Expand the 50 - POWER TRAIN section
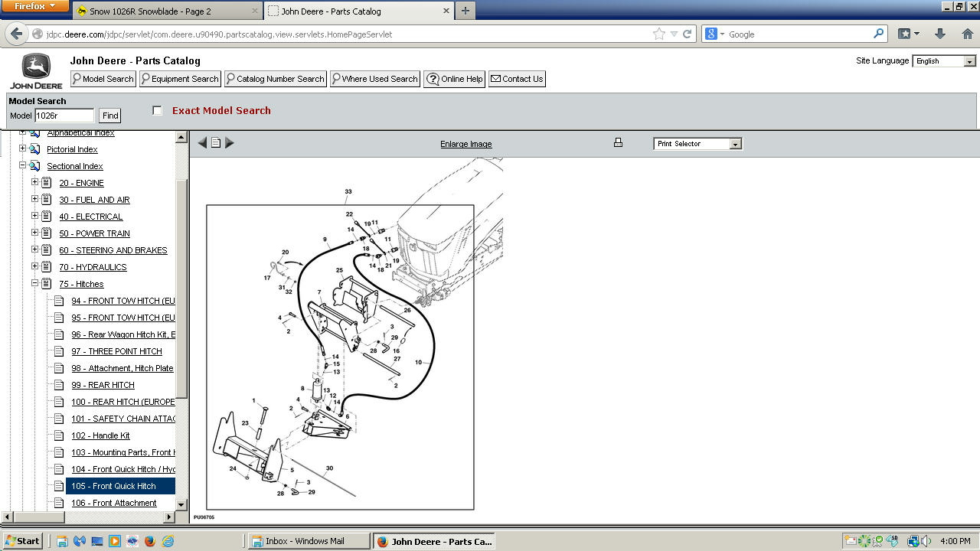This screenshot has width=980, height=551. coord(34,233)
